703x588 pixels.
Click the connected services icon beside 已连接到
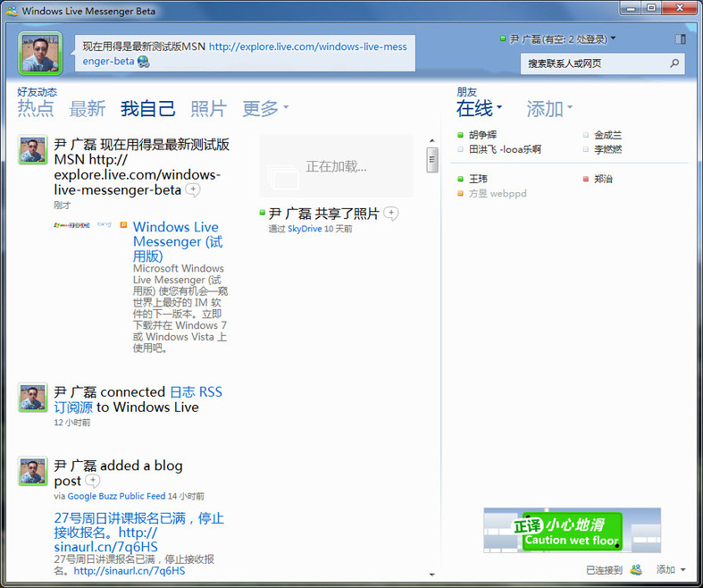(636, 569)
